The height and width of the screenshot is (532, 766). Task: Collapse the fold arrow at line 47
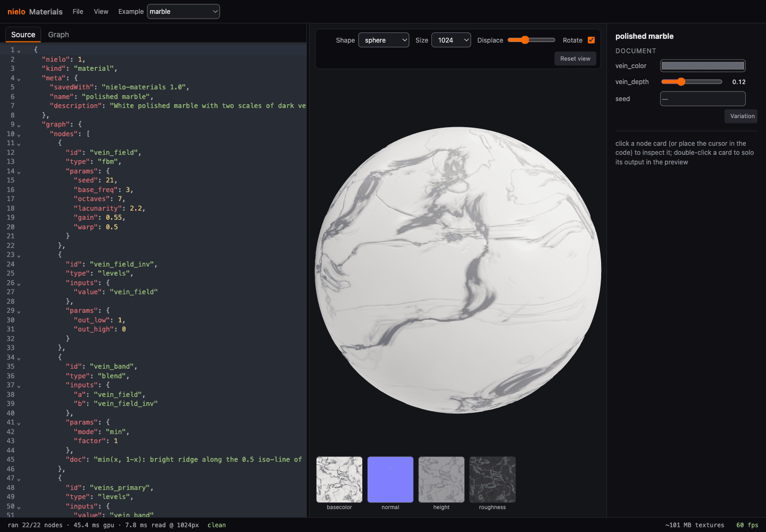coord(19,479)
